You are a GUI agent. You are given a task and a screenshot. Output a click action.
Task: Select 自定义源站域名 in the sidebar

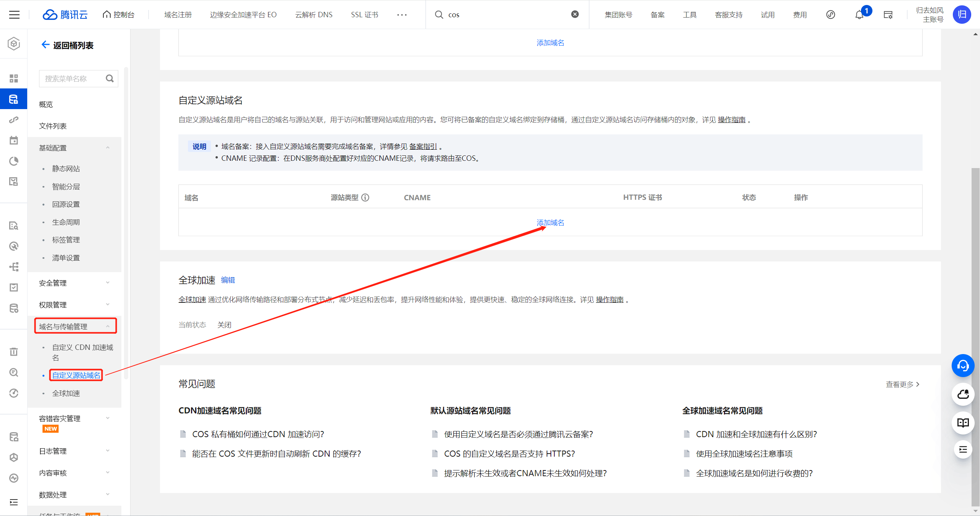tap(76, 375)
